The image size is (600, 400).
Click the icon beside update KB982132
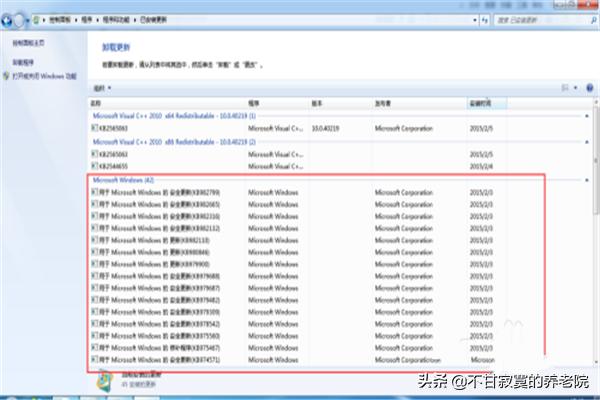point(95,227)
